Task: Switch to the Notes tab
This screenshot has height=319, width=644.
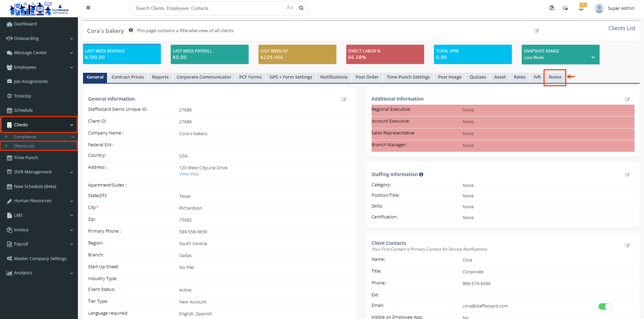Action: pos(555,77)
